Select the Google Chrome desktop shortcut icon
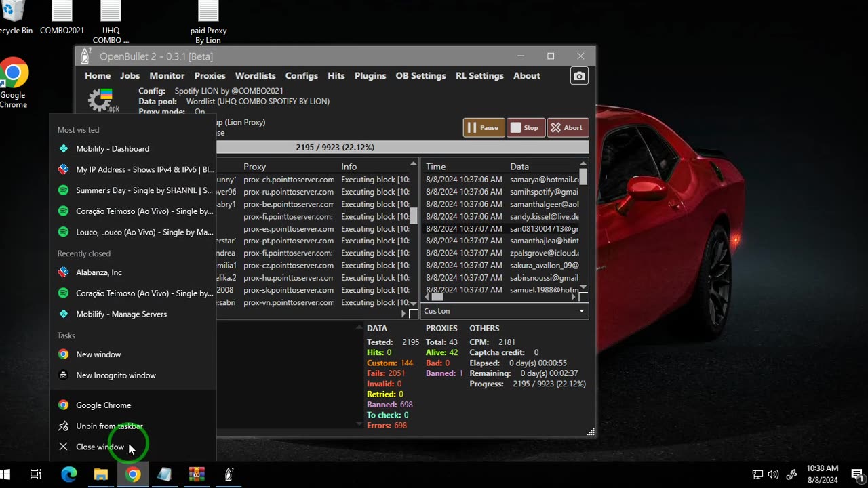 click(14, 84)
